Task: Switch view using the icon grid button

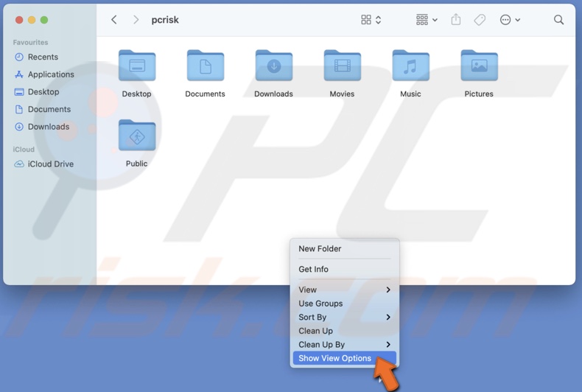Action: click(366, 20)
